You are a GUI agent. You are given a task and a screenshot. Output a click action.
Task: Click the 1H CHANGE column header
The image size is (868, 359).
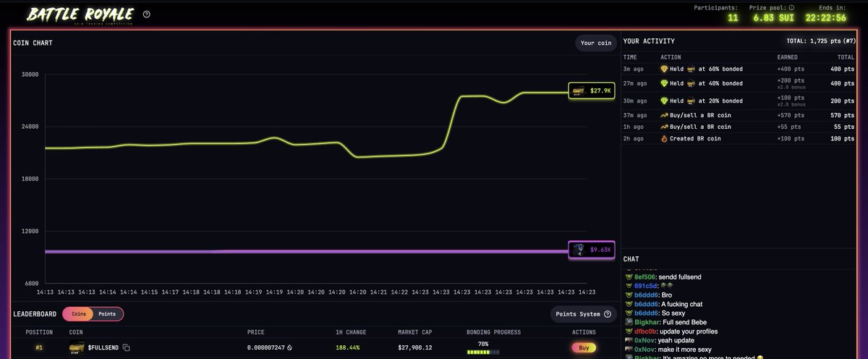pyautogui.click(x=352, y=332)
